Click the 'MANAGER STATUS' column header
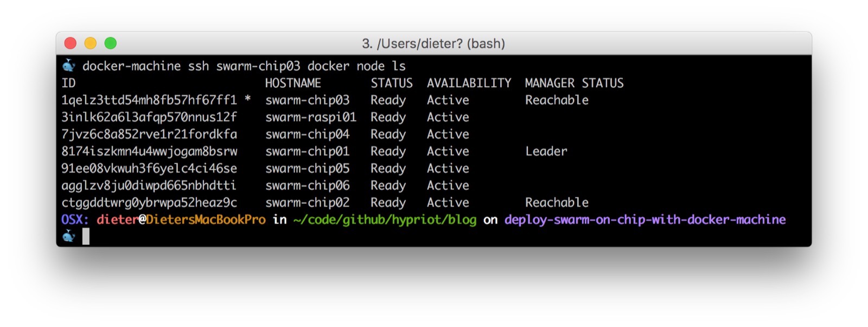The width and height of the screenshot is (868, 327). (x=575, y=83)
